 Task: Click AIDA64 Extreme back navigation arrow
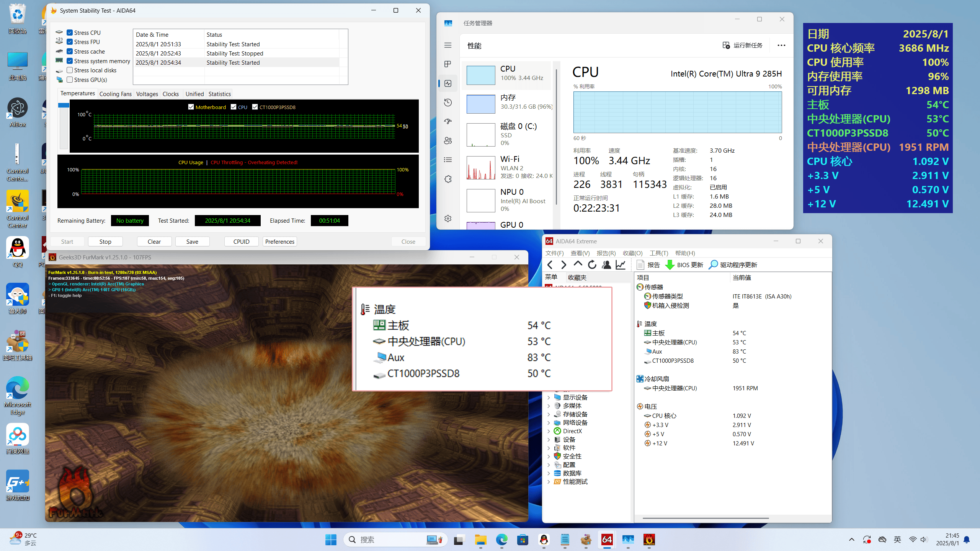click(550, 265)
